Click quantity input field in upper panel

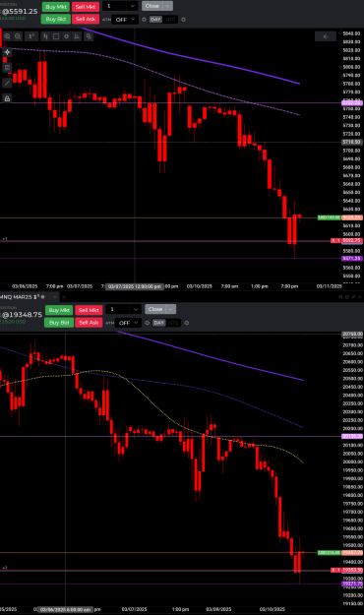pyautogui.click(x=115, y=6)
